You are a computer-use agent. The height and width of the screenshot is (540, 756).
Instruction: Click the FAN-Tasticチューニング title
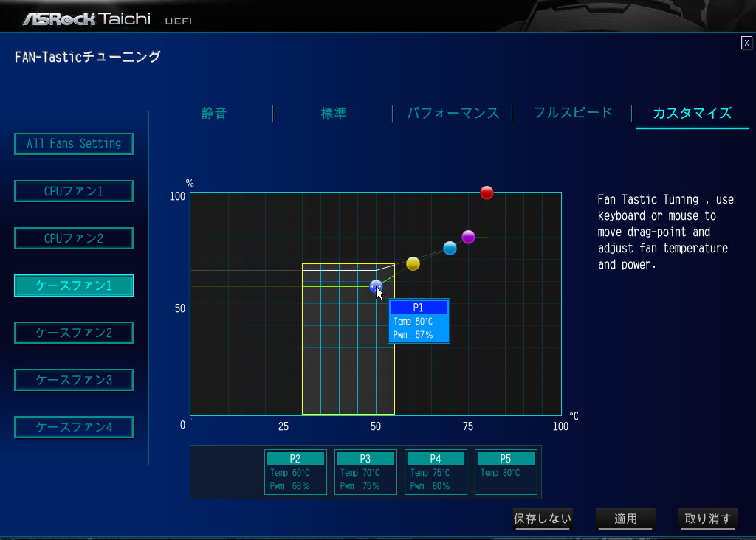point(87,57)
